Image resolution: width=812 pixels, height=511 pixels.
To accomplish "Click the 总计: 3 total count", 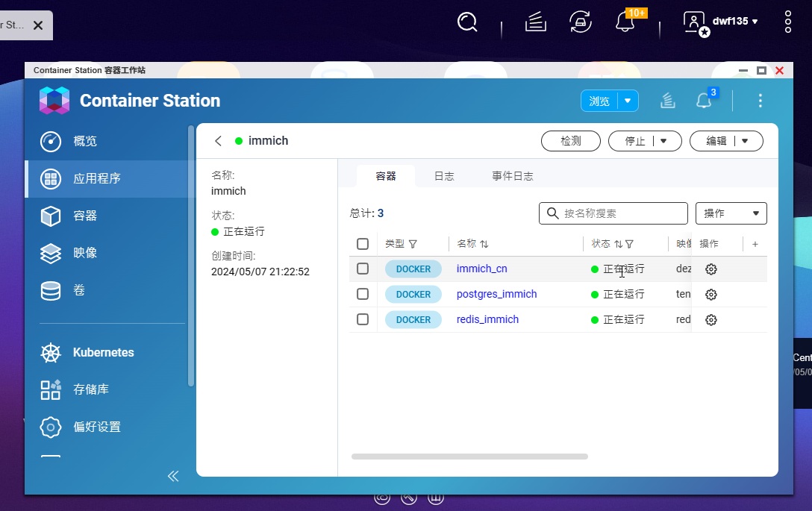I will [366, 213].
